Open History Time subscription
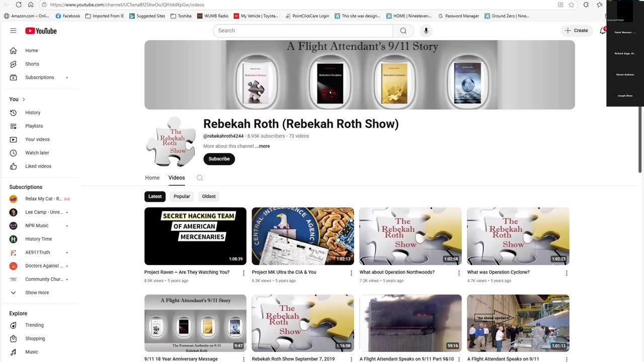The width and height of the screenshot is (644, 362). click(39, 239)
